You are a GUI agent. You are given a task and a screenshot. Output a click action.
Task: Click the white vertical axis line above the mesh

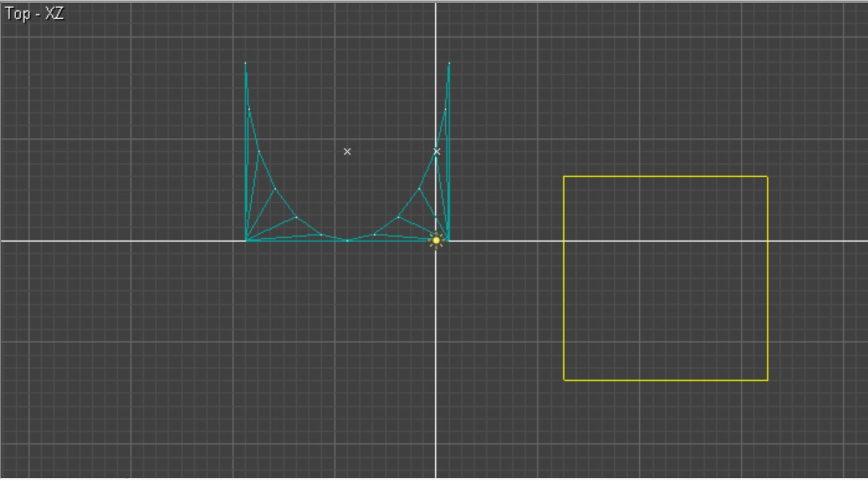[435, 31]
